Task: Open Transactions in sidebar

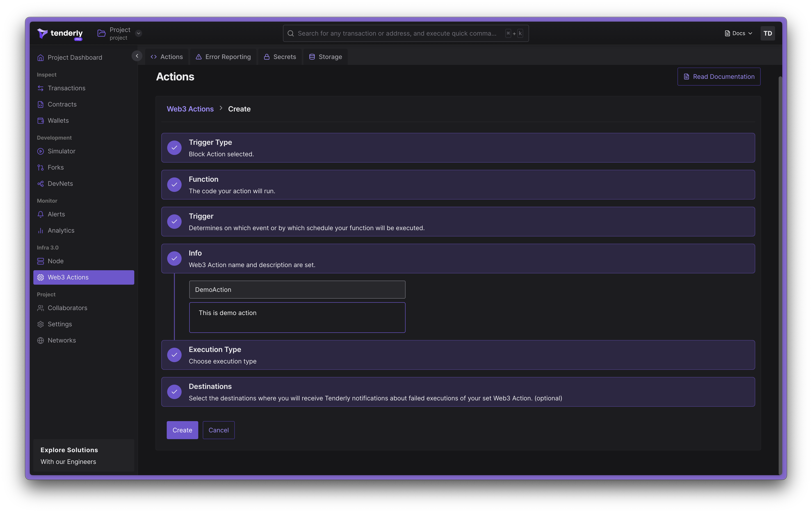Action: click(84, 88)
